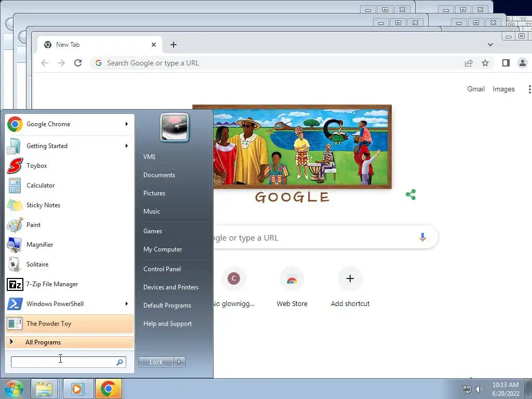
Task: Bookmark this tab with star icon
Action: tap(485, 63)
